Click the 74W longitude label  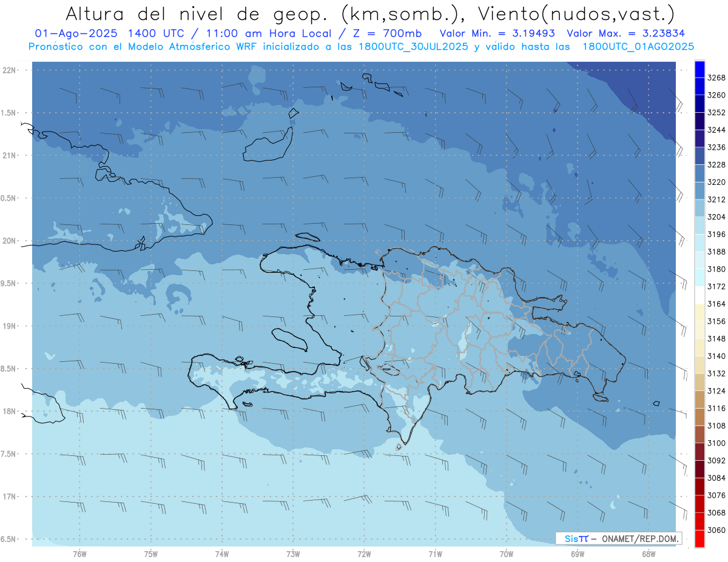pos(222,553)
